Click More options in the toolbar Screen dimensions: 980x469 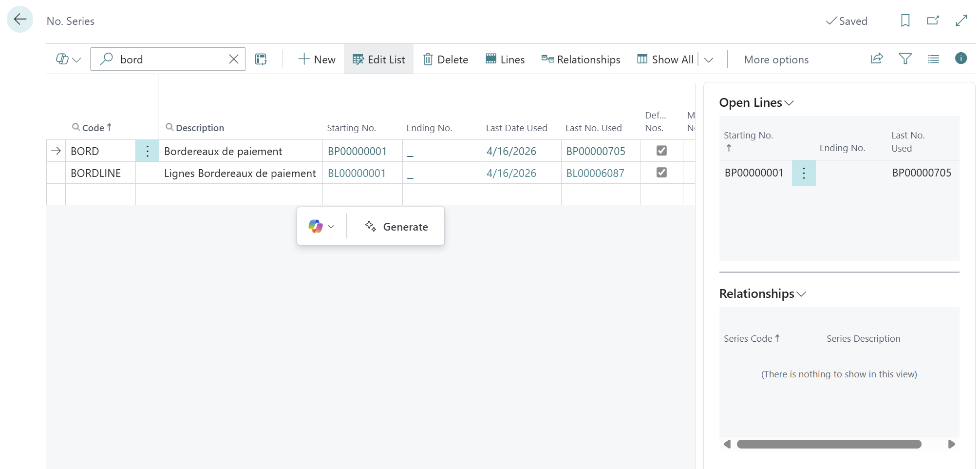click(x=776, y=59)
